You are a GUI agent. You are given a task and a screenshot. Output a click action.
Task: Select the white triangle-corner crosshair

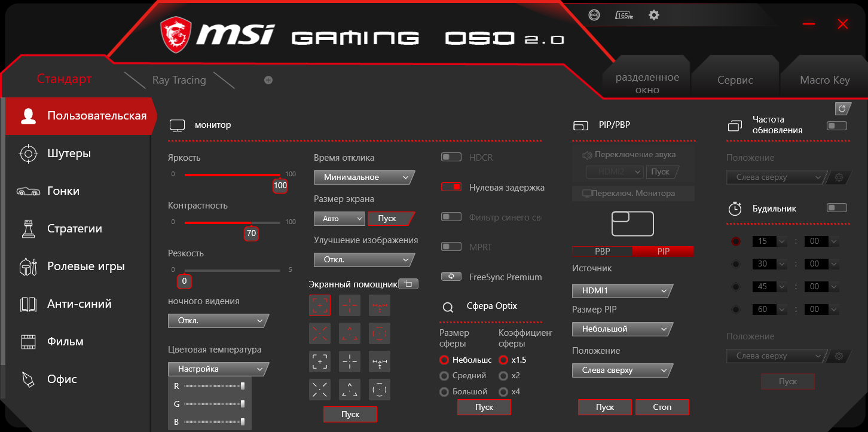(x=350, y=390)
